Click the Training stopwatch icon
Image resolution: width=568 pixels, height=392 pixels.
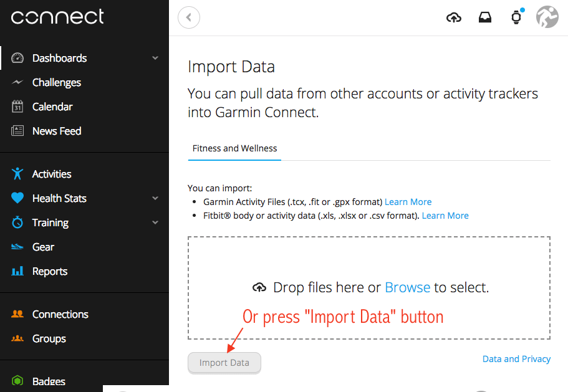pyautogui.click(x=17, y=222)
